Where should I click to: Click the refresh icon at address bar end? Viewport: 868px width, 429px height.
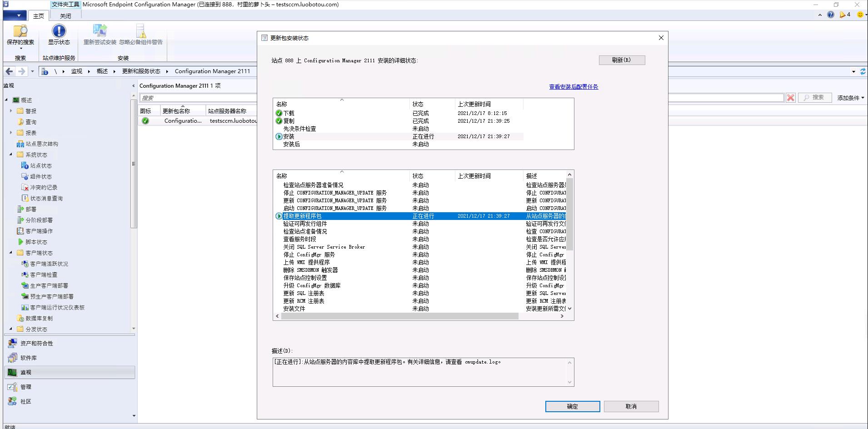[863, 71]
